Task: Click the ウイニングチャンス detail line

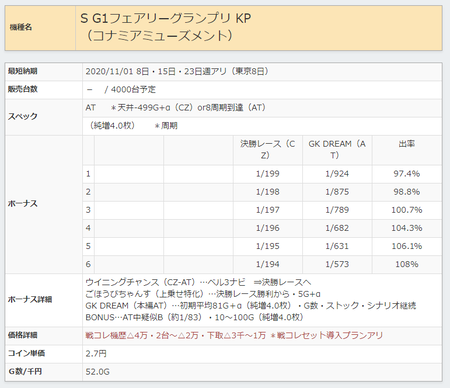Action: pyautogui.click(x=198, y=282)
